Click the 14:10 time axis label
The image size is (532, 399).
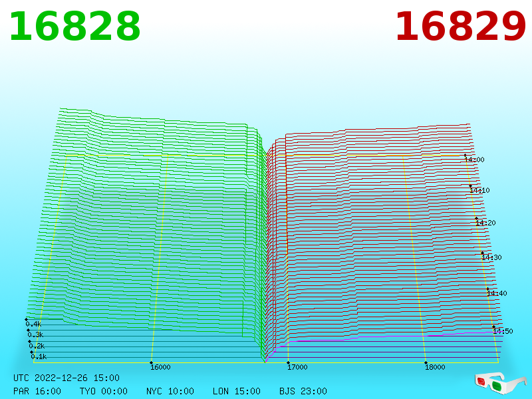pyautogui.click(x=479, y=190)
